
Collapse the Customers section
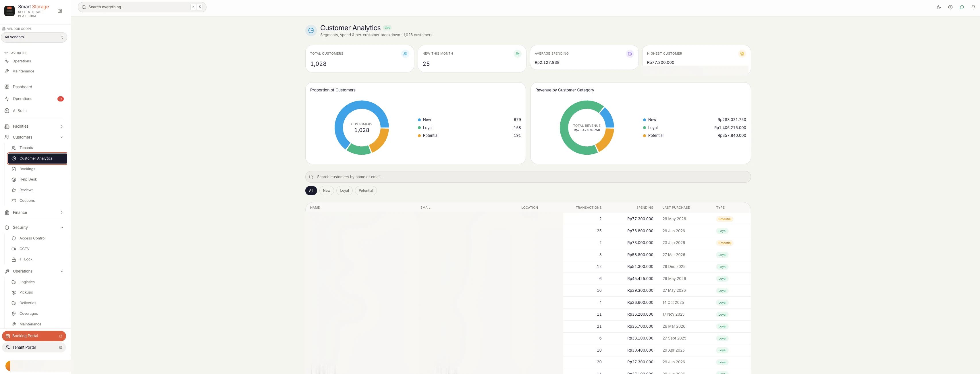pos(34,137)
